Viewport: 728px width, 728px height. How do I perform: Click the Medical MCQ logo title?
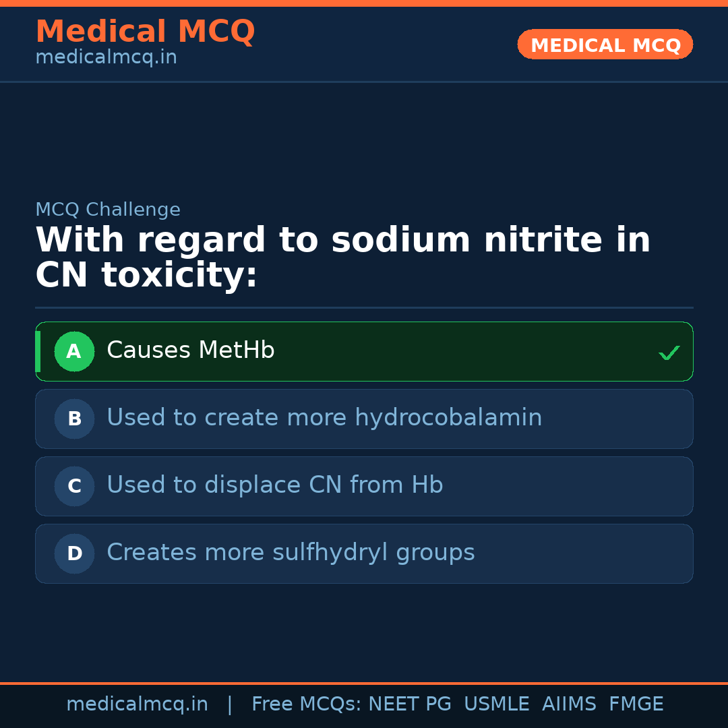145,31
